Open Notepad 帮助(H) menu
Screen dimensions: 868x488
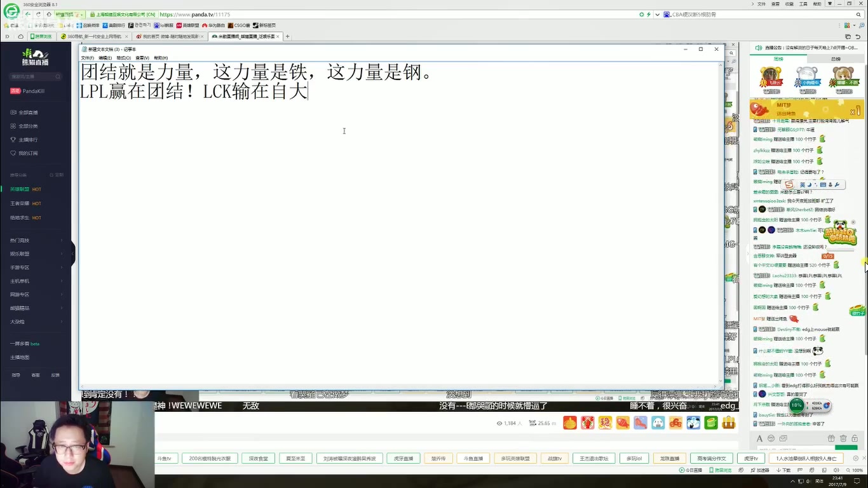click(161, 58)
